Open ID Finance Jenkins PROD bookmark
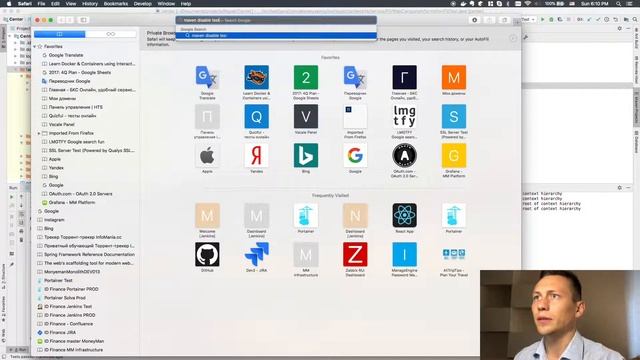 [69, 315]
